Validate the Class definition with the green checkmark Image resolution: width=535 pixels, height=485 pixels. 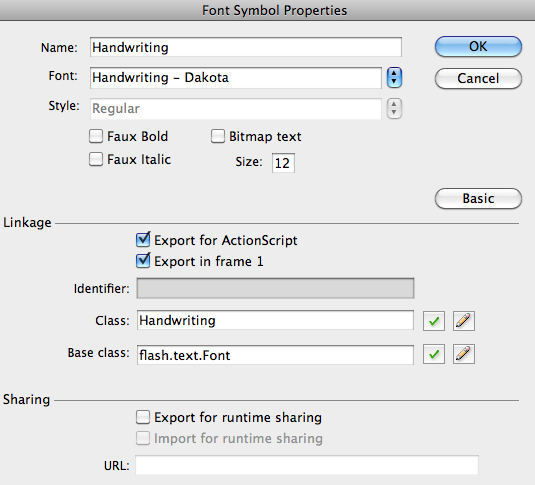434,321
